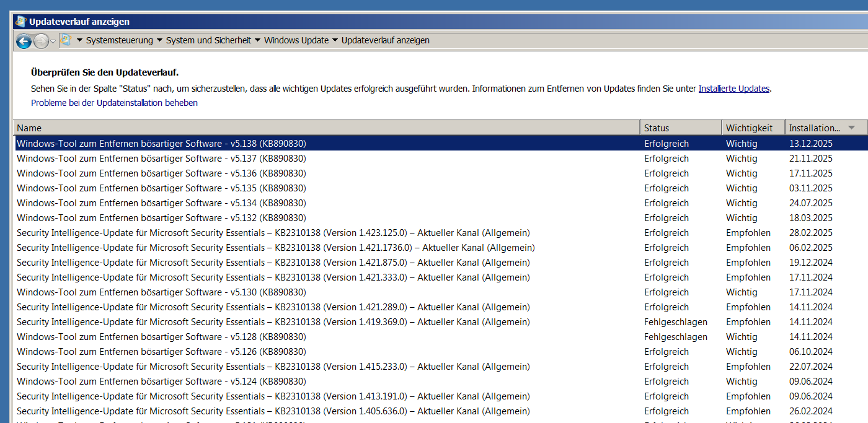Click the installation date 19.12.2024
This screenshot has width=868, height=423.
(x=811, y=263)
